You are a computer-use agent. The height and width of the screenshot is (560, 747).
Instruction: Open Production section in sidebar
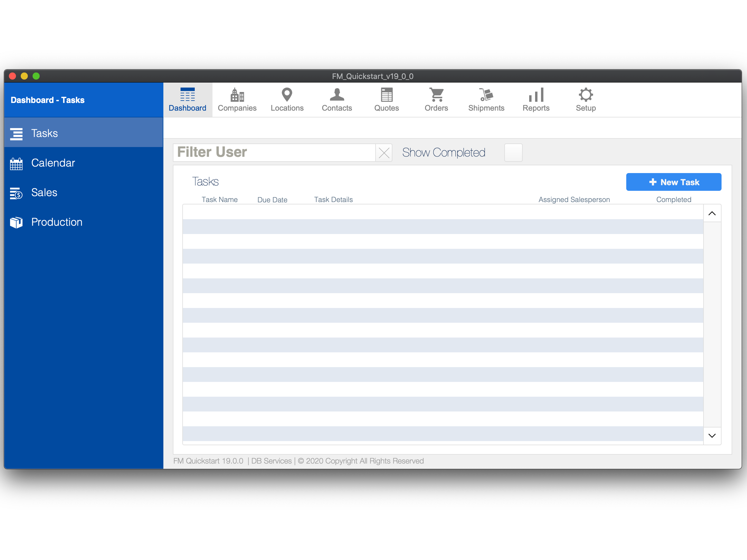[x=57, y=222]
